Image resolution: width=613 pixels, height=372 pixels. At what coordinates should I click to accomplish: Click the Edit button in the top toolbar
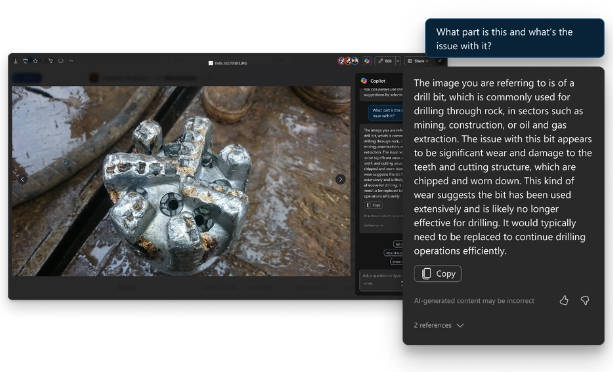385,61
